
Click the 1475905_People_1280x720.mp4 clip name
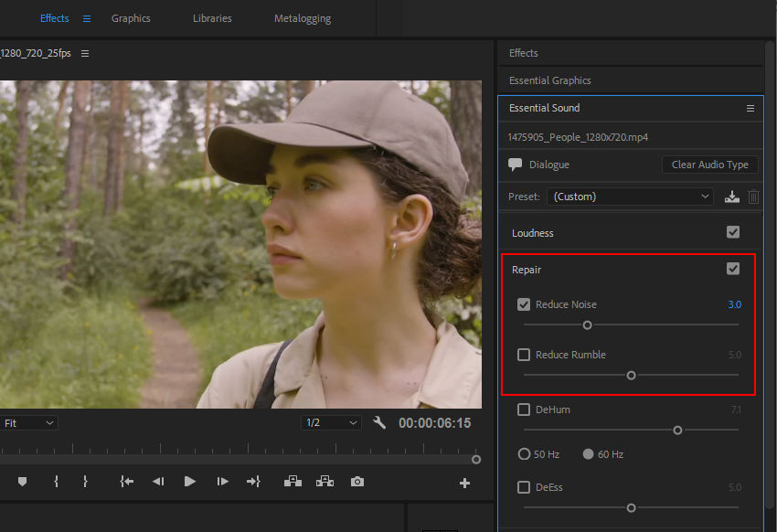578,137
